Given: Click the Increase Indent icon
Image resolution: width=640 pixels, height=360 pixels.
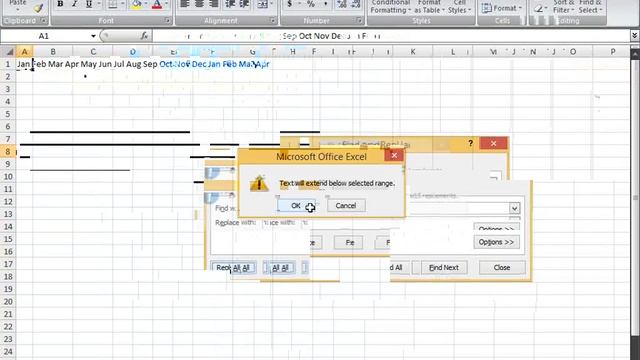Looking at the screenshot, I should (244, 4).
